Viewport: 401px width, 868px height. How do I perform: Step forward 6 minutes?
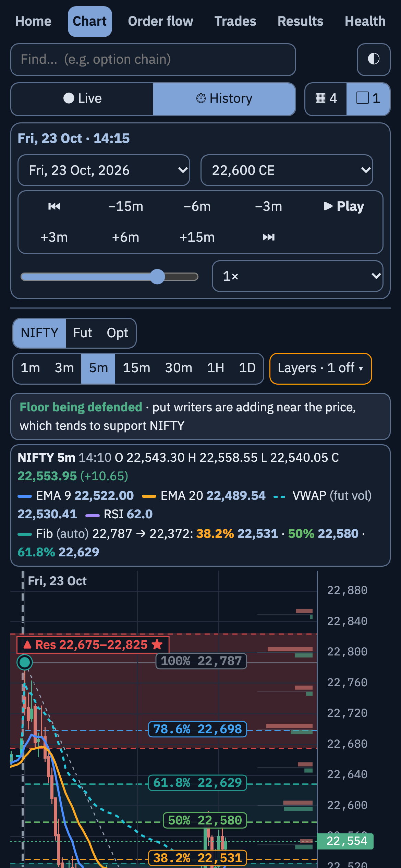coord(126,237)
